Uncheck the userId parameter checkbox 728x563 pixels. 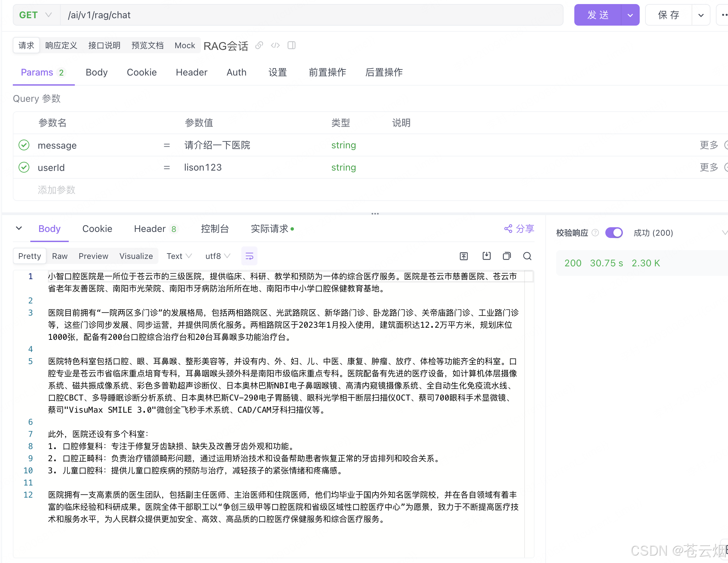pos(24,168)
